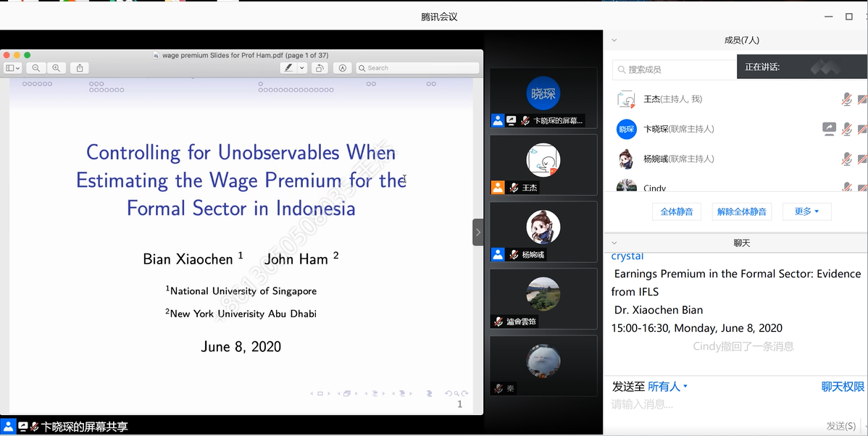Screen dimensions: 868x436
Task: Toggle 杨婉彧's camera in members list
Action: click(862, 159)
